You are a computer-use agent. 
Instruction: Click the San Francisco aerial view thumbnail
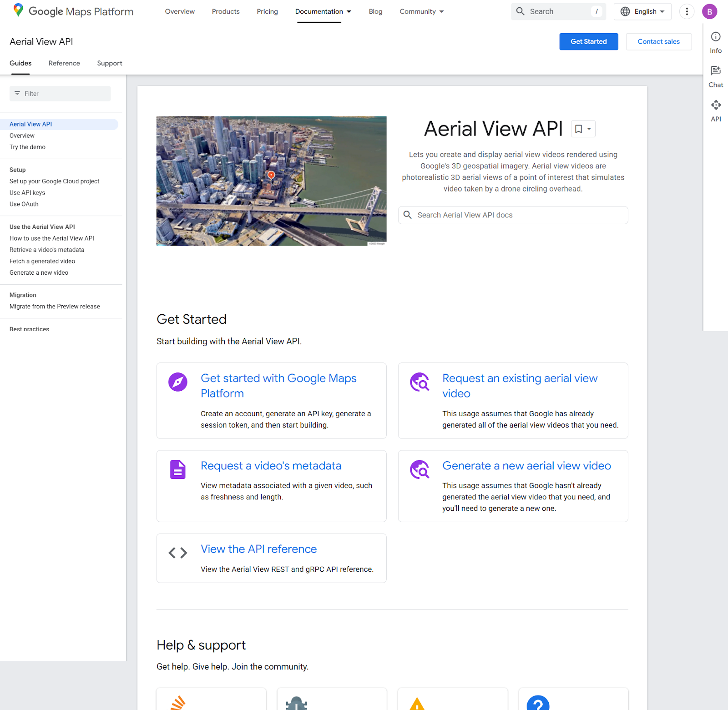tap(271, 181)
